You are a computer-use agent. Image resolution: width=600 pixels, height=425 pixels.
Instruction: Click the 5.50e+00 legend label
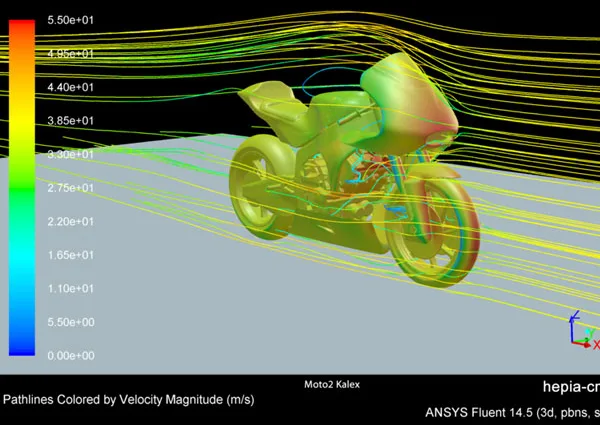71,322
